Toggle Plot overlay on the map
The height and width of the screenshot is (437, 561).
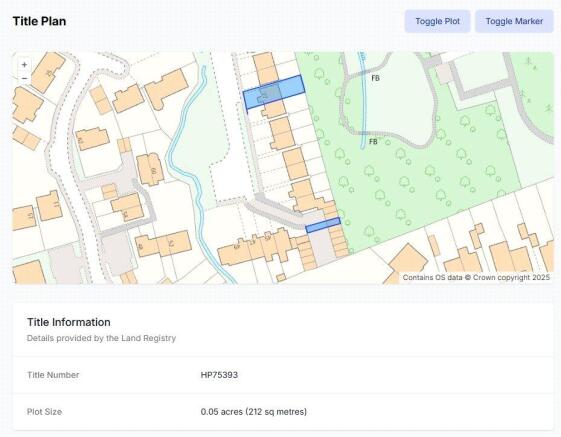437,21
